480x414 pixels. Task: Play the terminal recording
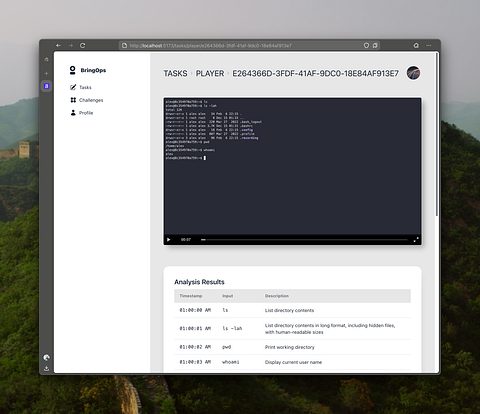click(x=169, y=240)
